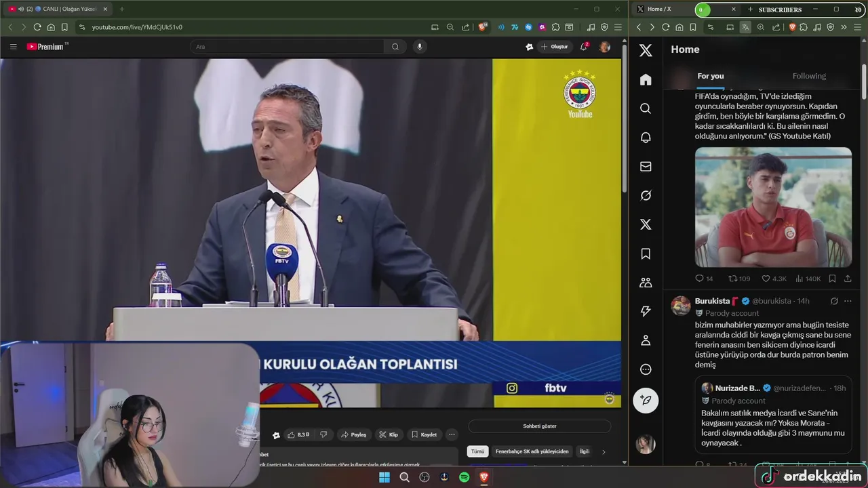Image resolution: width=868 pixels, height=488 pixels.
Task: Open quoted Nurizade B... tweet
Action: pyautogui.click(x=773, y=416)
